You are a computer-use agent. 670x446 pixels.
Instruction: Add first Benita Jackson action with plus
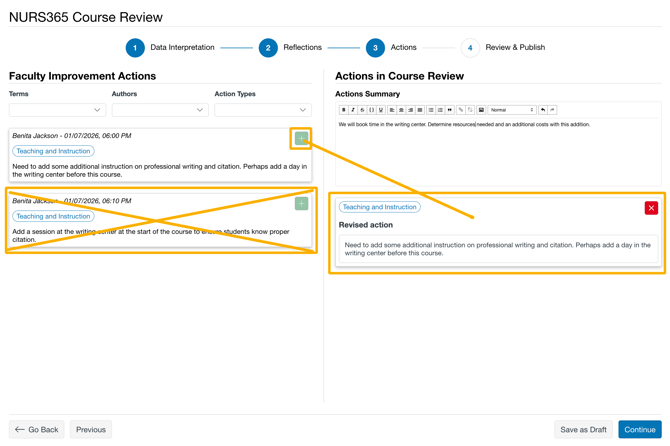click(301, 139)
